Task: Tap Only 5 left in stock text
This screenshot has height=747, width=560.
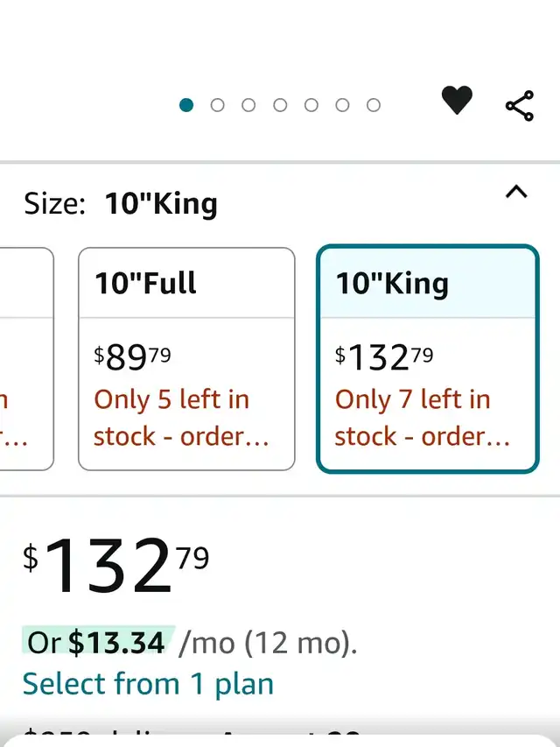Action: pyautogui.click(x=181, y=418)
